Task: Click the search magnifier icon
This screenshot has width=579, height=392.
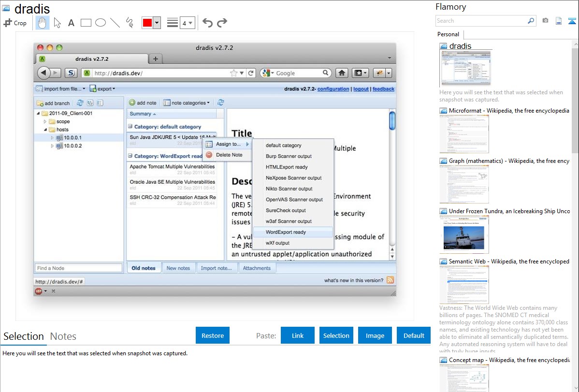Action: pos(531,21)
